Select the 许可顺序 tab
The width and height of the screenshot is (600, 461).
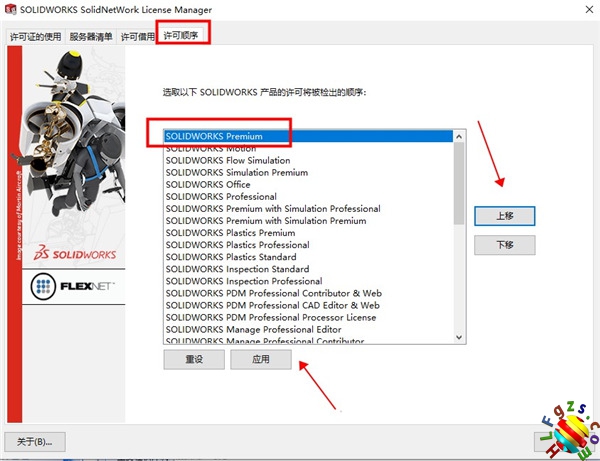(x=181, y=36)
